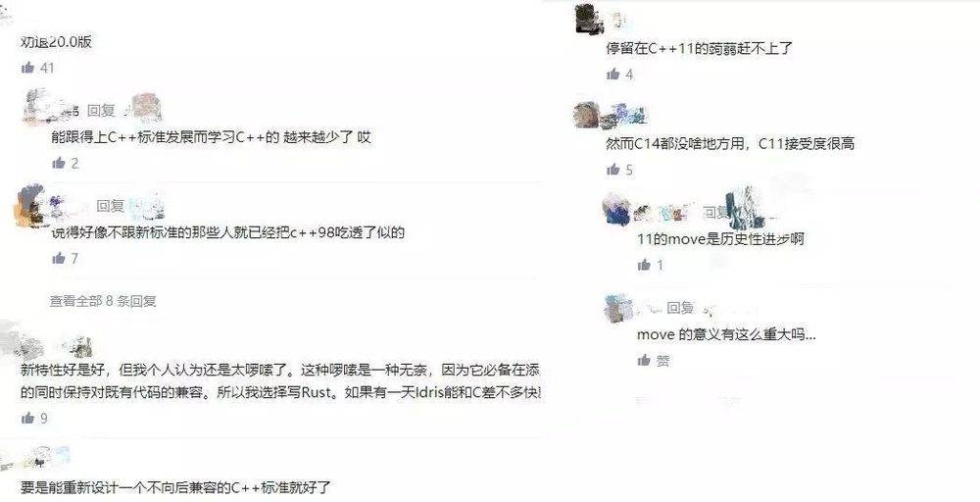The width and height of the screenshot is (980, 502).
Task: Click the 赞 text under move reply
Action: 662,361
